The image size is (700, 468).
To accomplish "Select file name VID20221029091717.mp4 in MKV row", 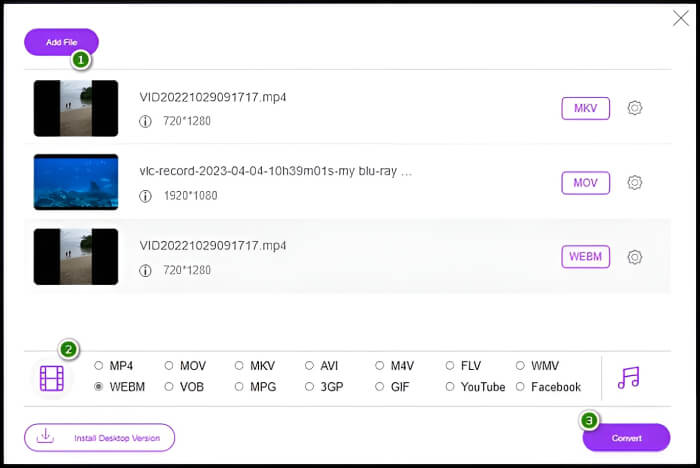I will tap(212, 97).
